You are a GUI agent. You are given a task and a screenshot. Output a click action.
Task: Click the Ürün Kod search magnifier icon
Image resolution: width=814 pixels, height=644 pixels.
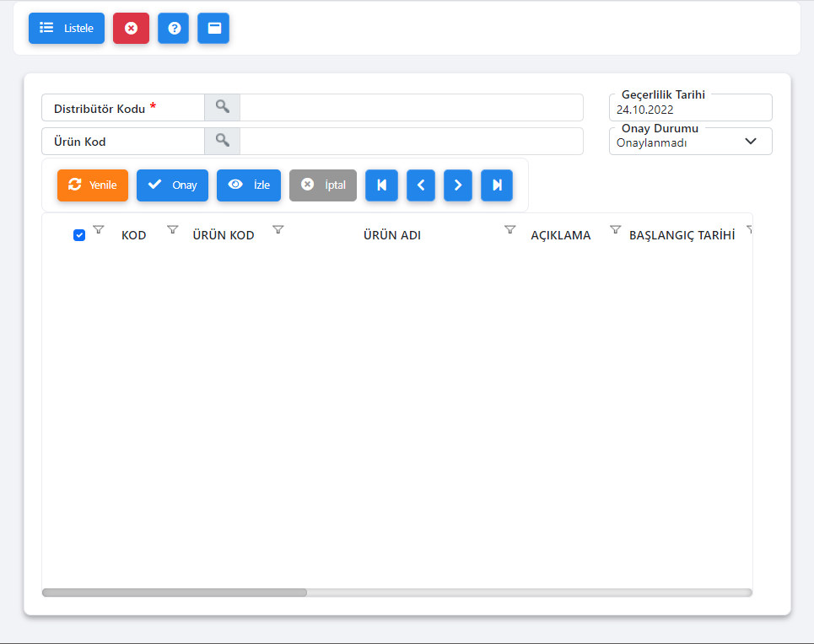click(222, 141)
